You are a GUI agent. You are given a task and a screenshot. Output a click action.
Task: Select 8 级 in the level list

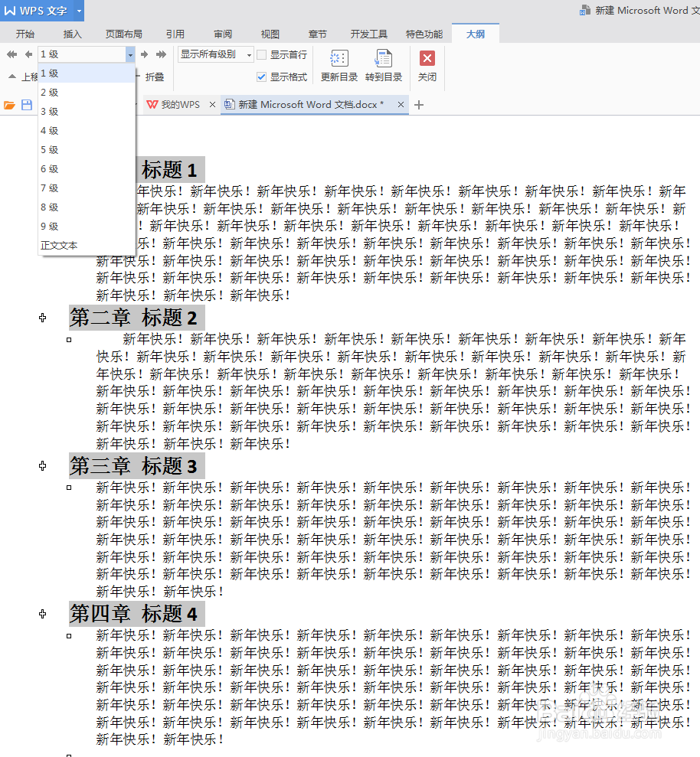pyautogui.click(x=87, y=207)
